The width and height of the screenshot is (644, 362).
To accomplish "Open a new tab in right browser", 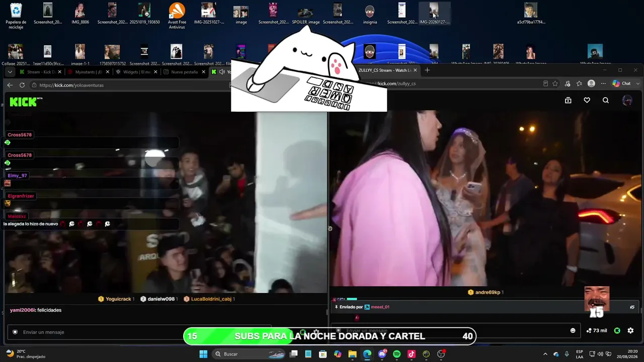I will (427, 70).
